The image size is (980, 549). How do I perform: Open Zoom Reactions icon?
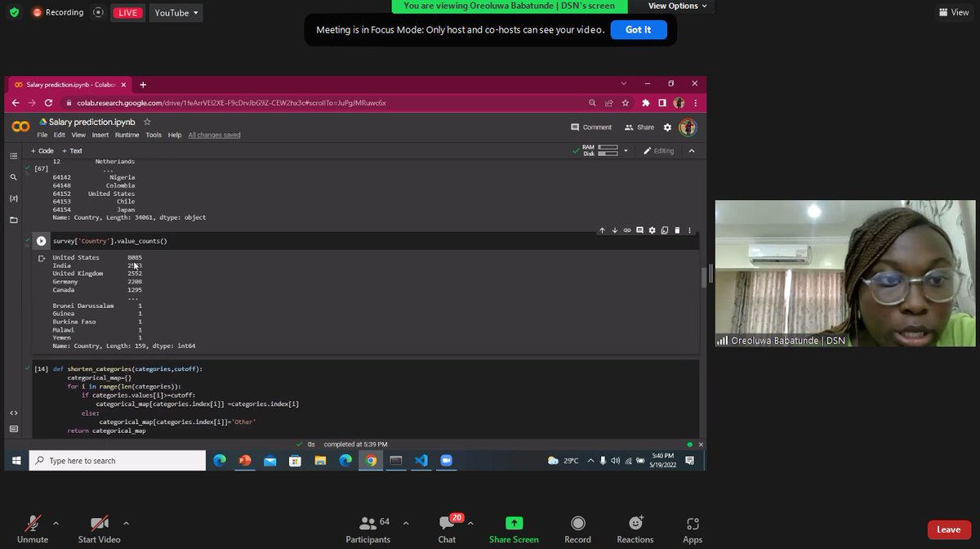635,529
